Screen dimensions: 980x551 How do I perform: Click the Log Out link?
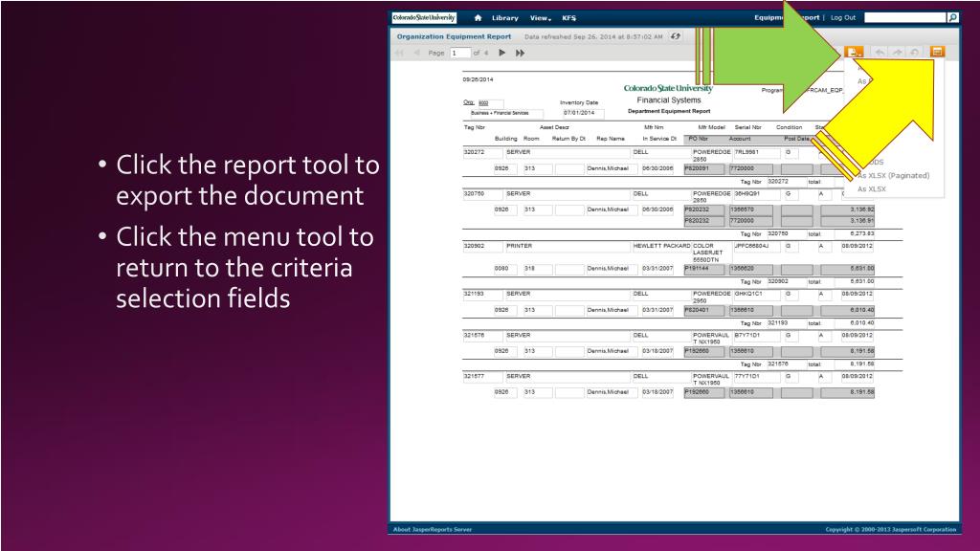[843, 17]
